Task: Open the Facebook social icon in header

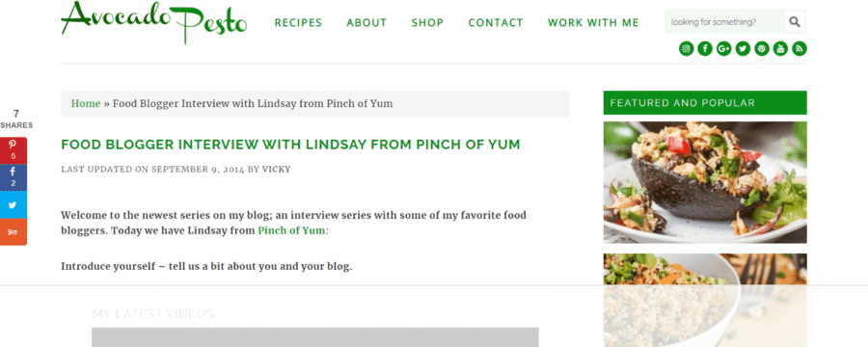Action: click(705, 49)
